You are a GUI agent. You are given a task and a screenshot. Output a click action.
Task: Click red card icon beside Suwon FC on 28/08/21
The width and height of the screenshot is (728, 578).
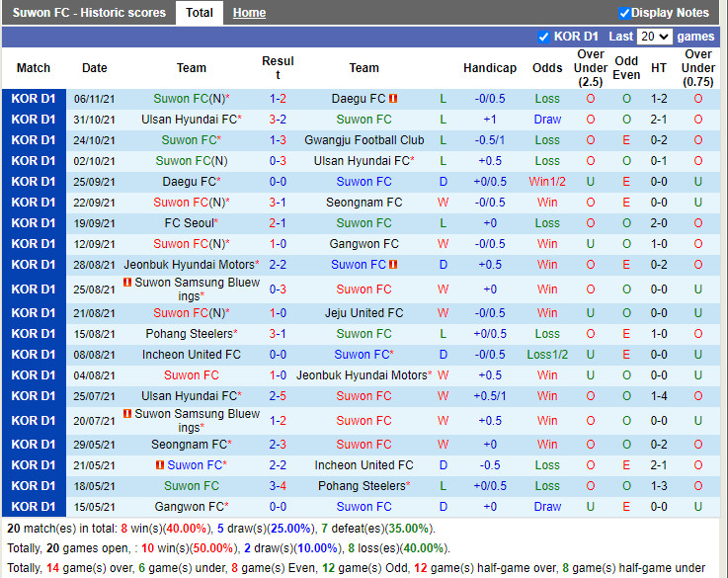[393, 265]
